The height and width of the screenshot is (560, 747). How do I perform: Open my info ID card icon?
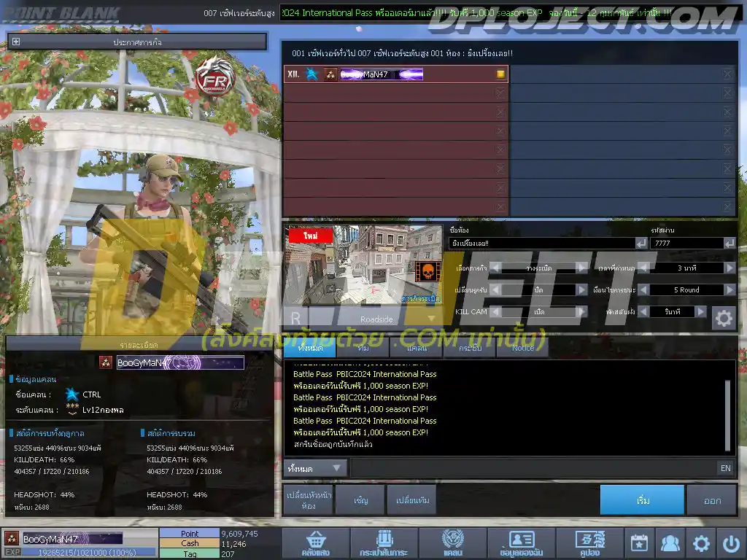(521, 543)
